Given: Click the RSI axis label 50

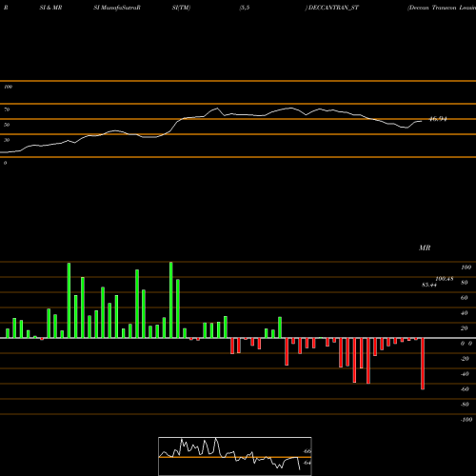Looking at the screenshot, I should (x=7, y=125).
